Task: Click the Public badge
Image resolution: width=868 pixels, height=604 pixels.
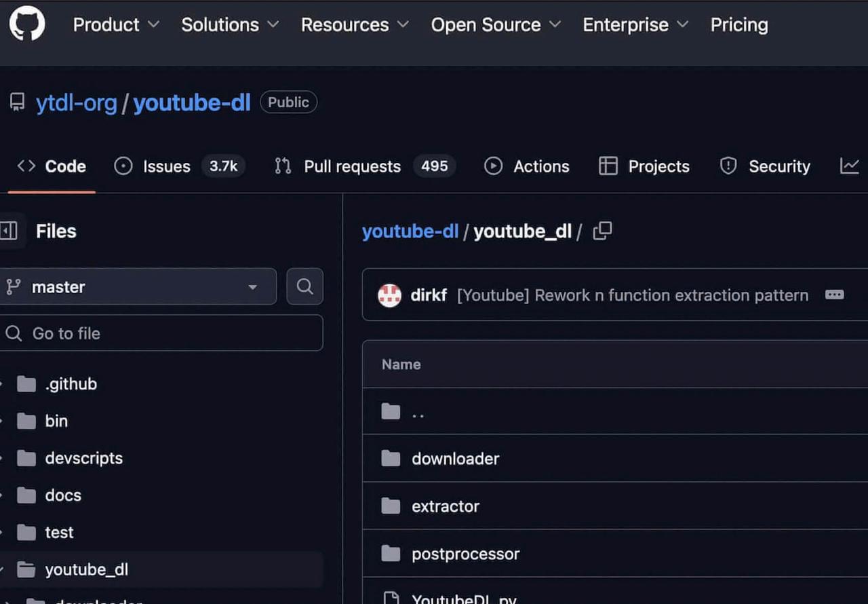Action: [288, 102]
